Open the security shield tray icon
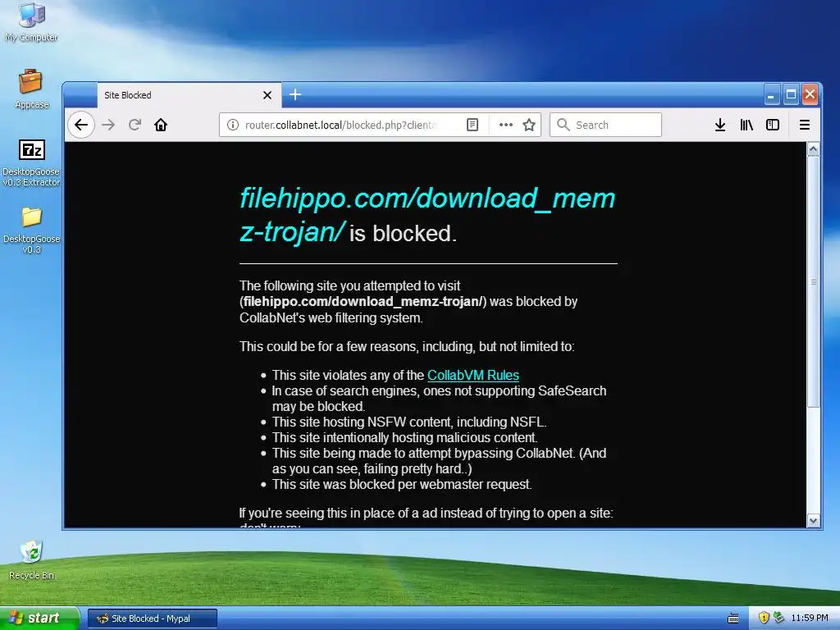The width and height of the screenshot is (840, 630). coord(764,619)
